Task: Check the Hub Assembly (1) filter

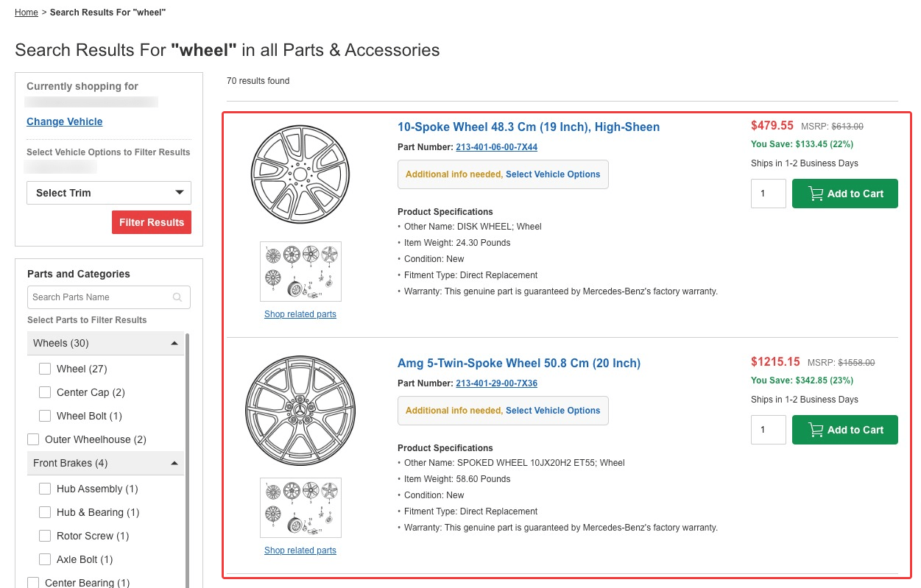Action: pos(45,489)
